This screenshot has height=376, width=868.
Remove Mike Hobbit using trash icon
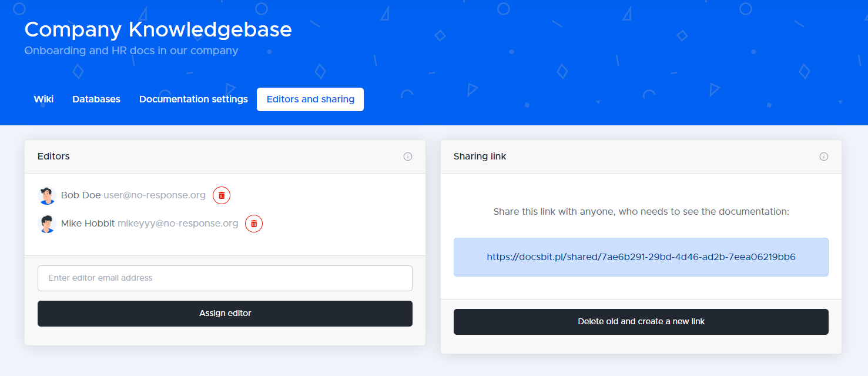254,224
